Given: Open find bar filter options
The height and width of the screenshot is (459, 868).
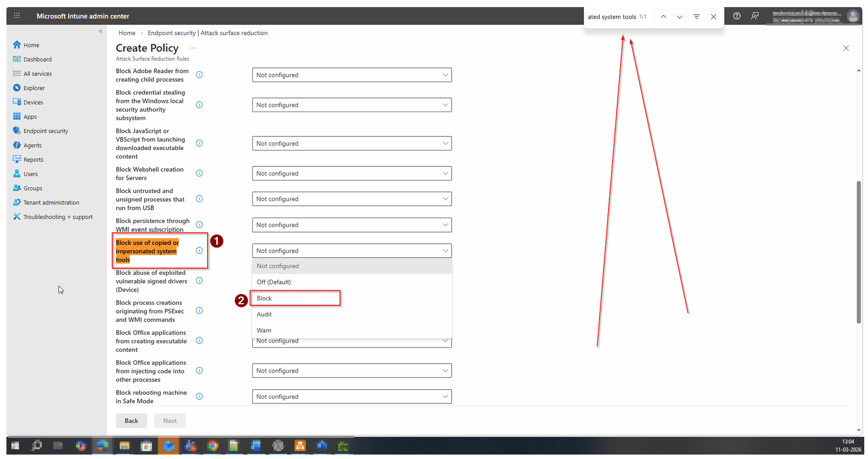Looking at the screenshot, I should 697,17.
